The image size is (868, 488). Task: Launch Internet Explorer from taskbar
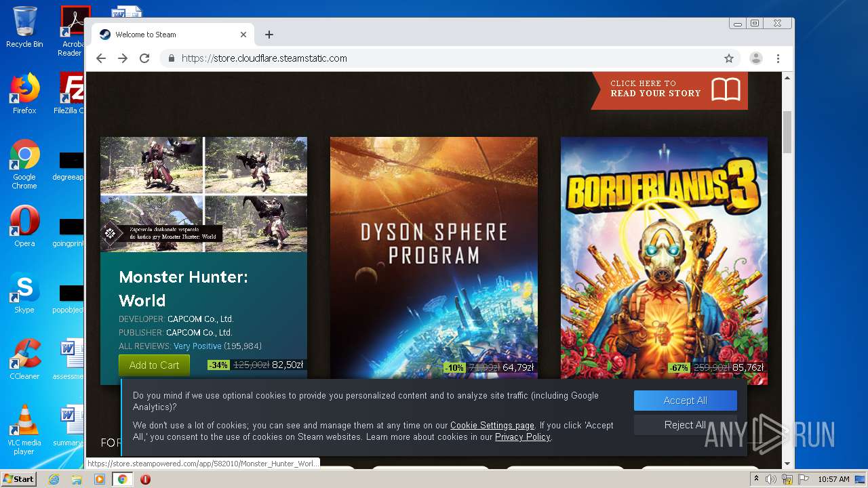click(54, 479)
